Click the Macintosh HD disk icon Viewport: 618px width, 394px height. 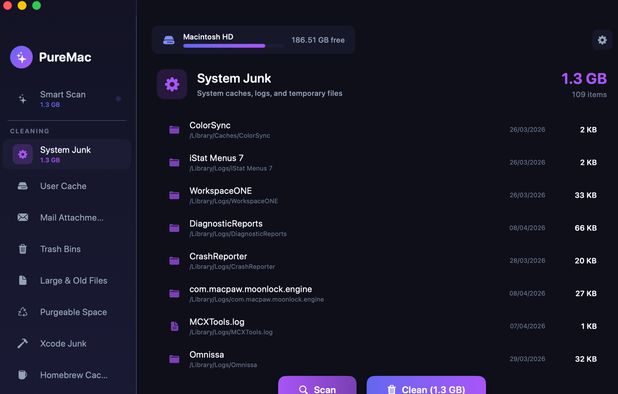pos(169,40)
